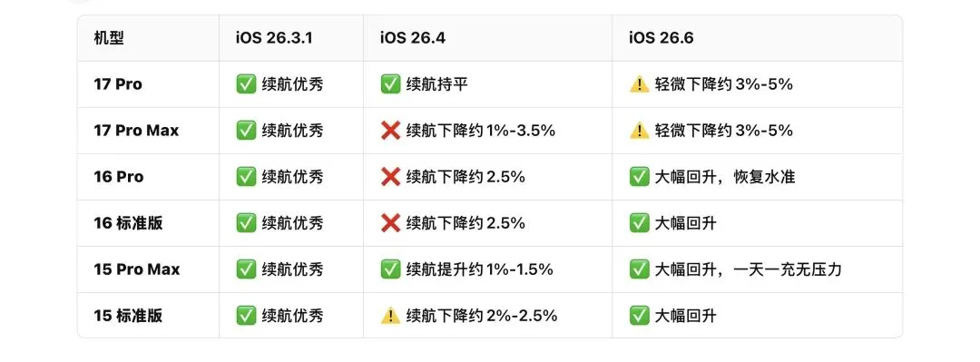Click the warning triangle icon in 17 Pro iOS 26.6 cell
The height and width of the screenshot is (362, 980).
640,84
